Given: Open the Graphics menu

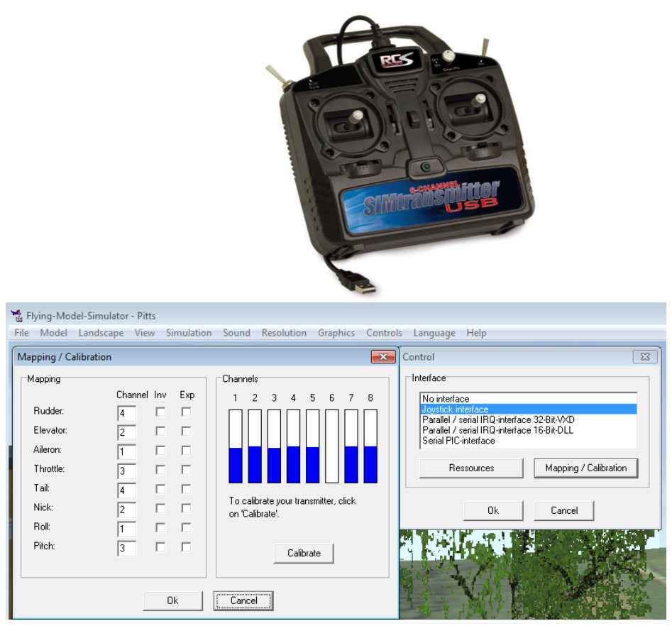Looking at the screenshot, I should (x=336, y=333).
